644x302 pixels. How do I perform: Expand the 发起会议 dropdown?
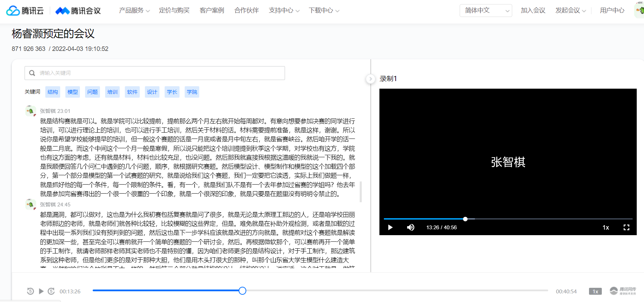pos(570,11)
